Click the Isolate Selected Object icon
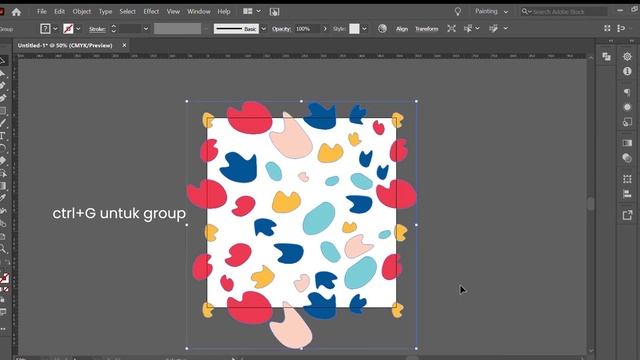 pyautogui.click(x=451, y=29)
